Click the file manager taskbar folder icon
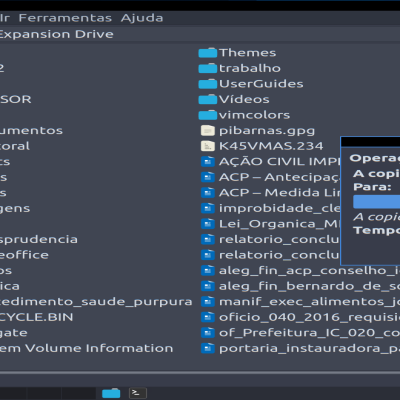The width and height of the screenshot is (400, 400). (x=111, y=393)
